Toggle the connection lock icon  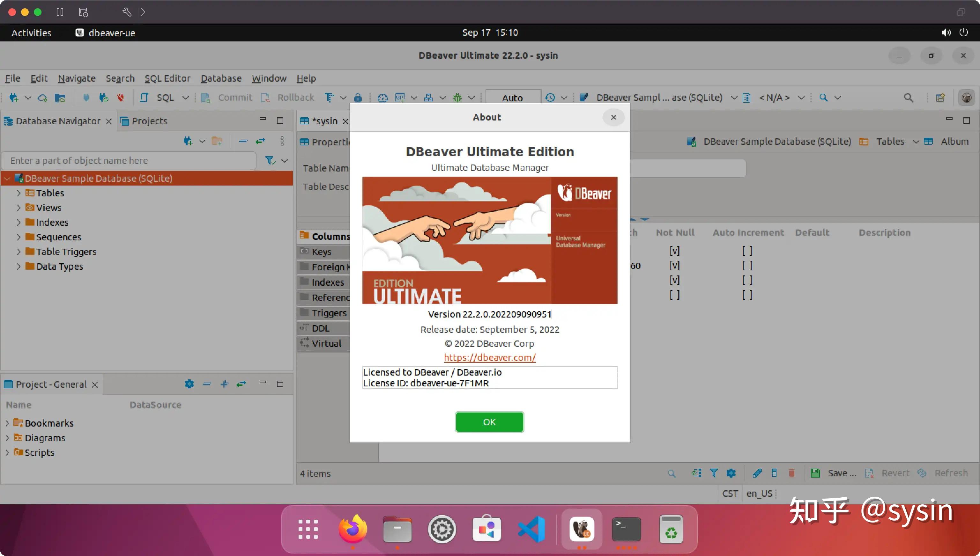pyautogui.click(x=358, y=97)
